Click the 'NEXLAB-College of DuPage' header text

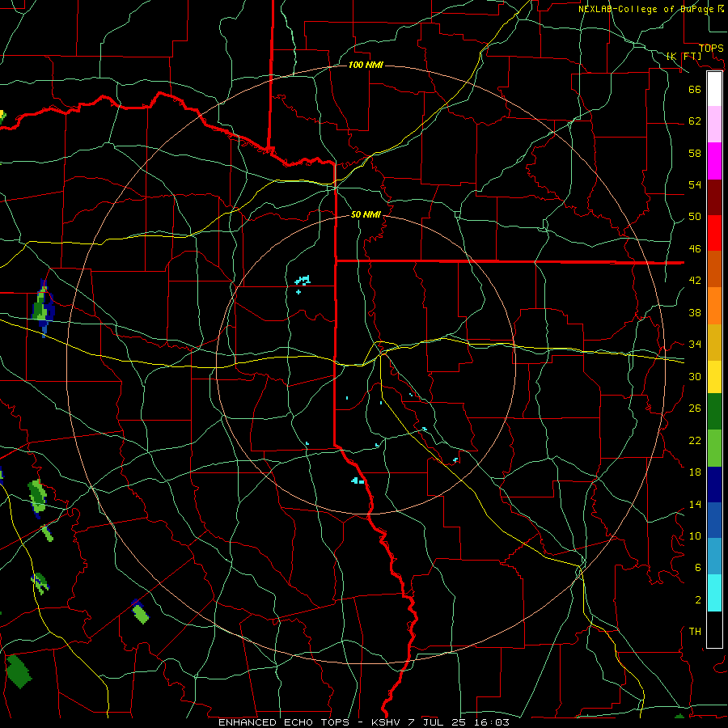click(x=645, y=9)
